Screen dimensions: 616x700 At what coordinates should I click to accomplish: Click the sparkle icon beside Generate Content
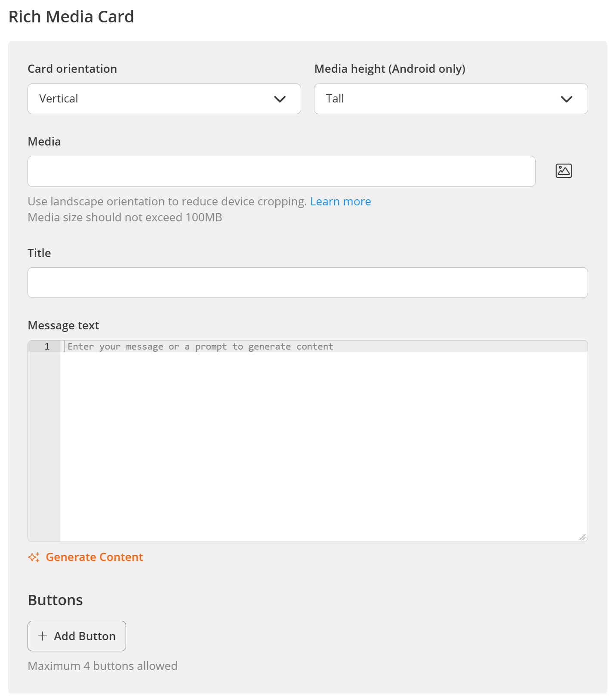34,557
